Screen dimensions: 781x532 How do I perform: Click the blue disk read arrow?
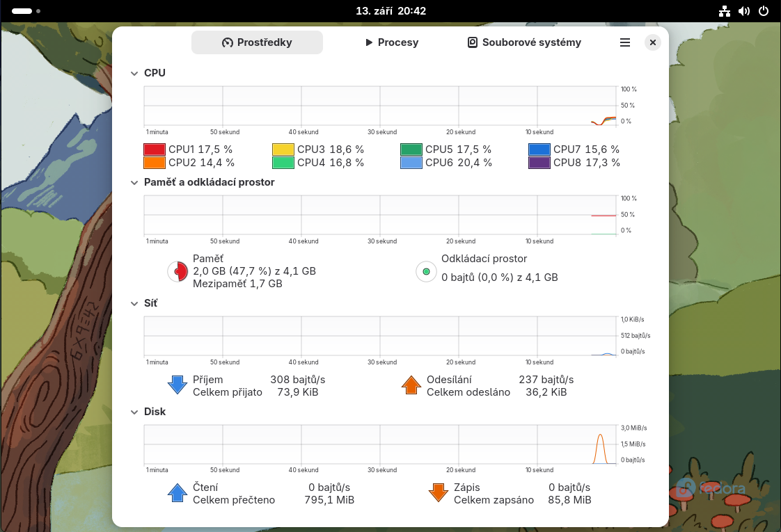(177, 492)
